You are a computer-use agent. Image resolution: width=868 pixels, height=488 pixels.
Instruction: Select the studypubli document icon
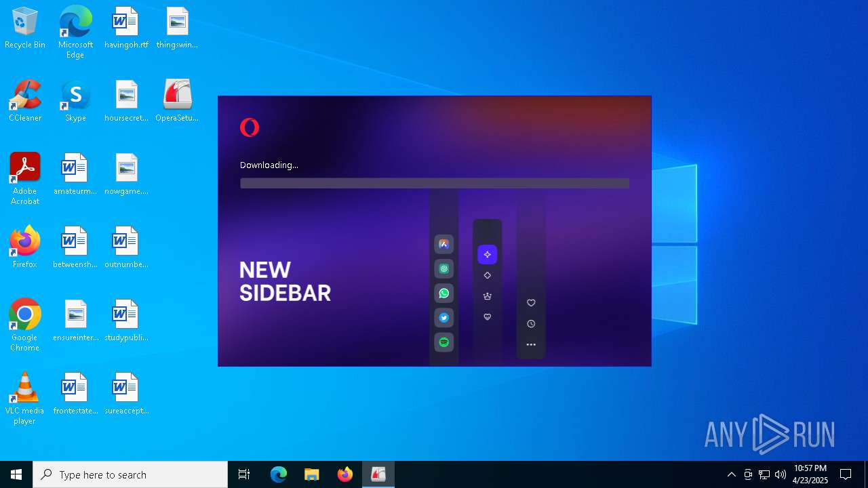click(126, 321)
